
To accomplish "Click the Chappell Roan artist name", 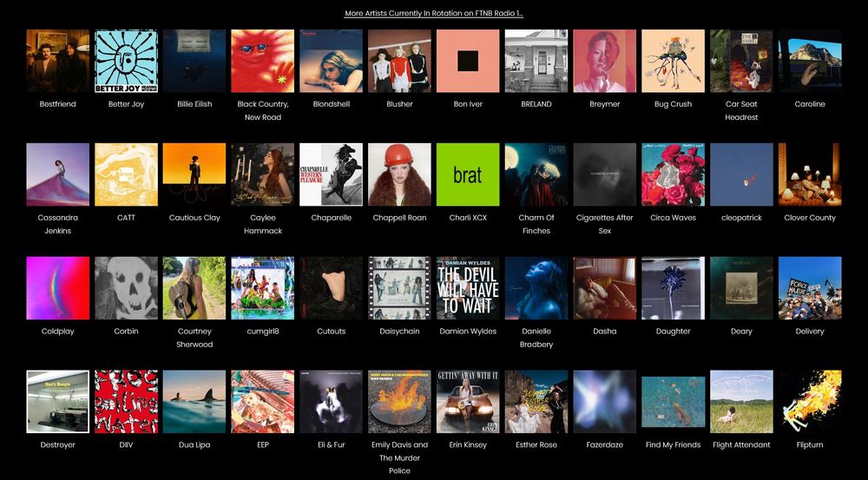I will (399, 218).
